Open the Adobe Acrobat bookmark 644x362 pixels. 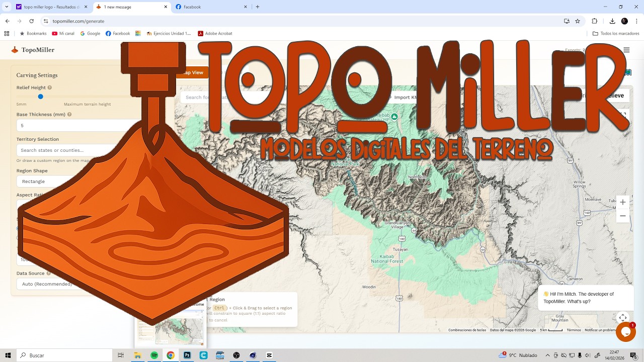click(x=215, y=34)
